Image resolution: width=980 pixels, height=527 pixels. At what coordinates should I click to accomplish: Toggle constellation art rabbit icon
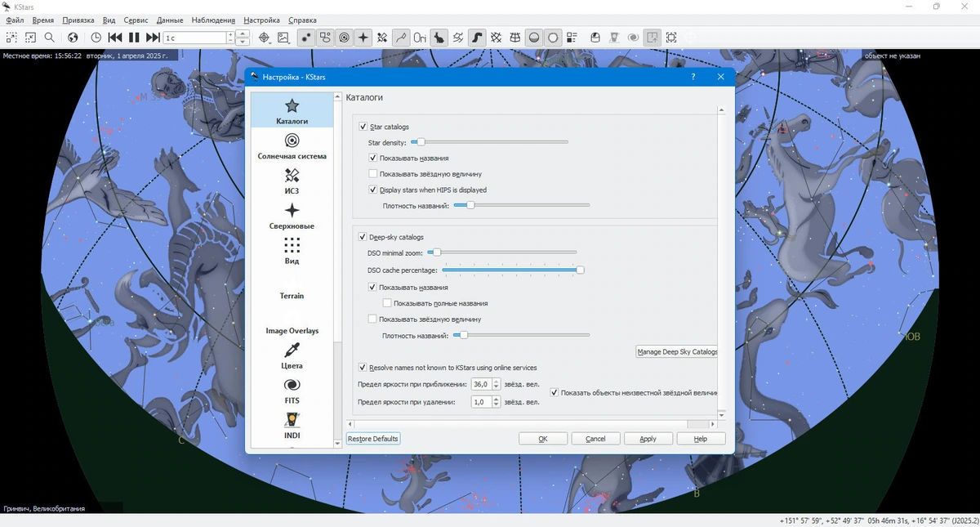[439, 37]
